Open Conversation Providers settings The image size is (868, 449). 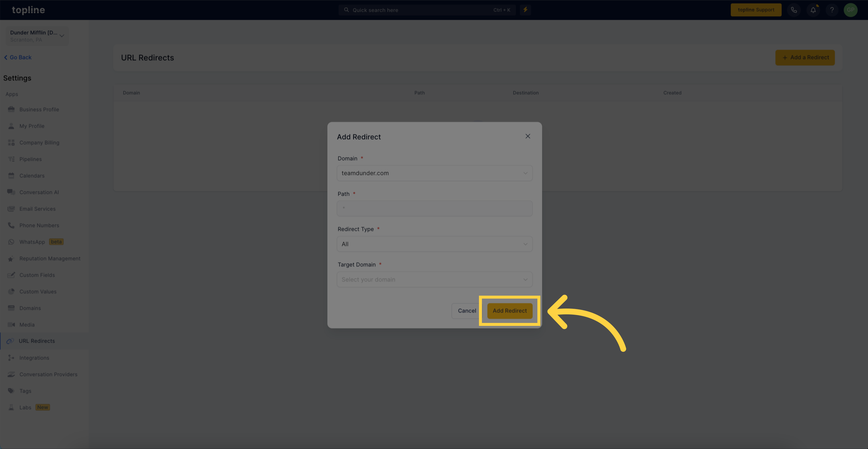tap(48, 374)
